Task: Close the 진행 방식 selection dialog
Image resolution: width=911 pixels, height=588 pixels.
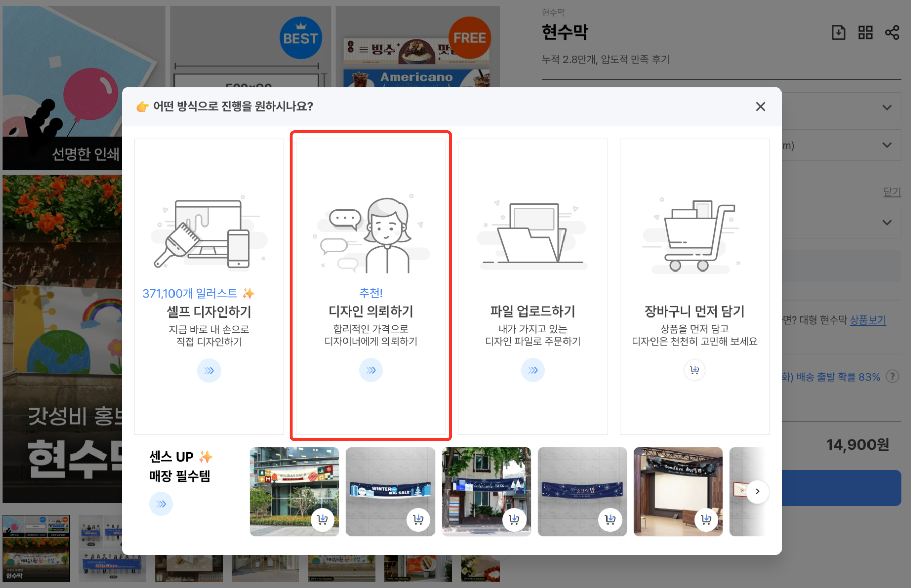Action: click(760, 107)
